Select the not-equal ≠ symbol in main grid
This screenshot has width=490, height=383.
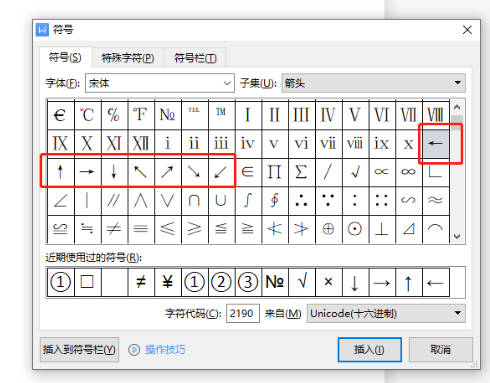[114, 229]
